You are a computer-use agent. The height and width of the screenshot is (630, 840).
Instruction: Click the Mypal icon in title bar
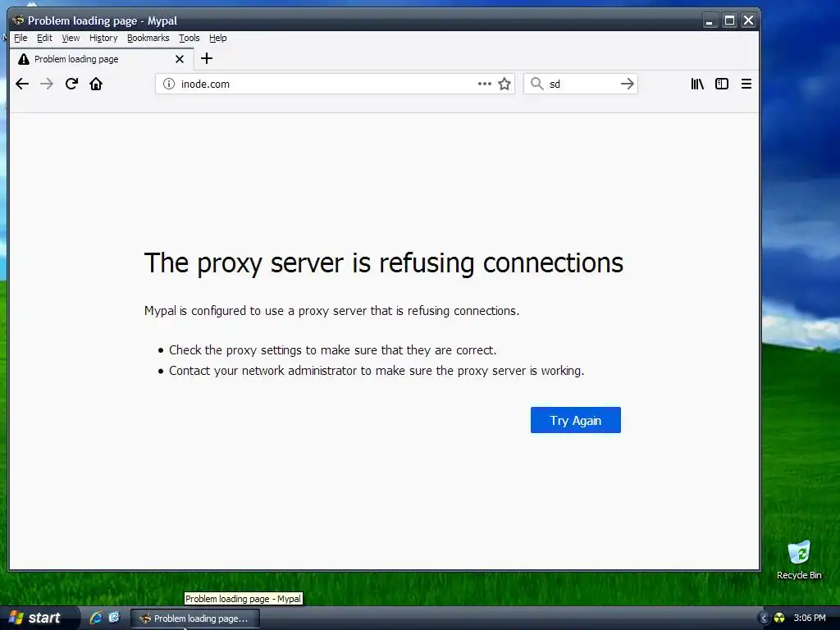[18, 21]
